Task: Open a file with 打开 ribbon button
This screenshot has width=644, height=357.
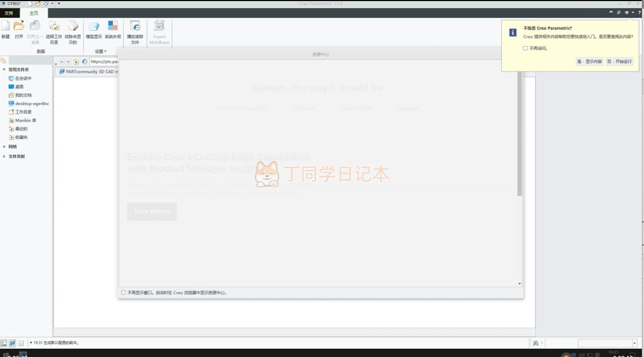Action: [x=19, y=30]
